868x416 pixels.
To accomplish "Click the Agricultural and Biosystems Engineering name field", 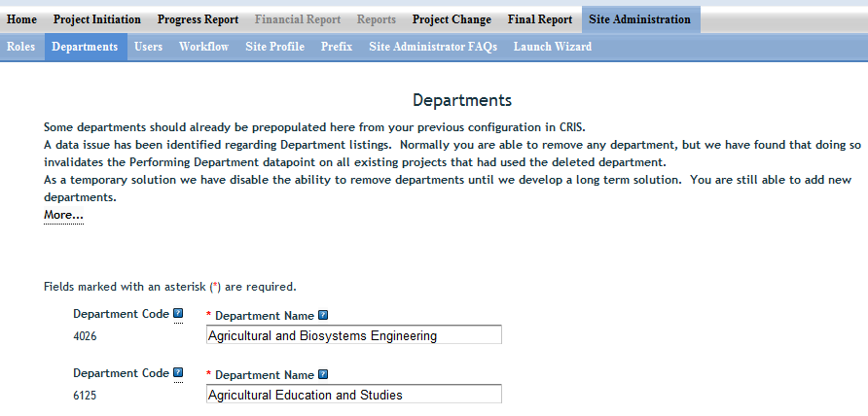I will pyautogui.click(x=354, y=335).
